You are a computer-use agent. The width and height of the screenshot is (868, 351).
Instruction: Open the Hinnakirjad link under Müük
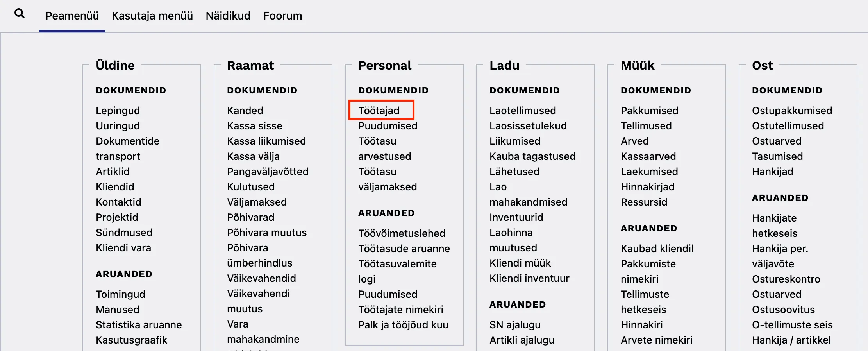[647, 187]
